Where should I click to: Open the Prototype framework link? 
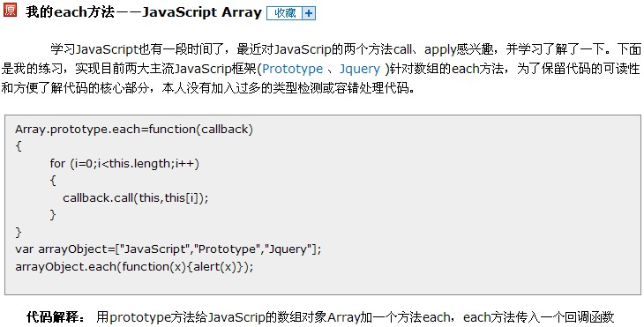click(292, 69)
